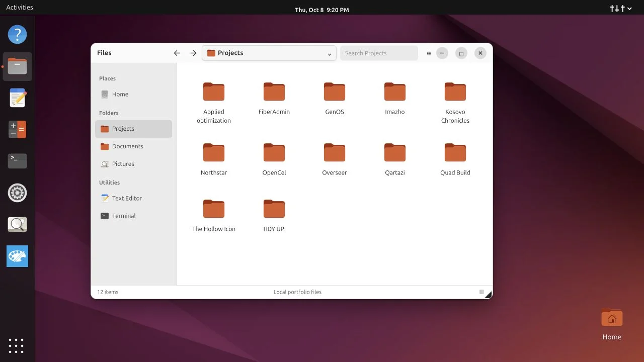Open Pictures from the sidebar
The width and height of the screenshot is (644, 362).
[133, 164]
